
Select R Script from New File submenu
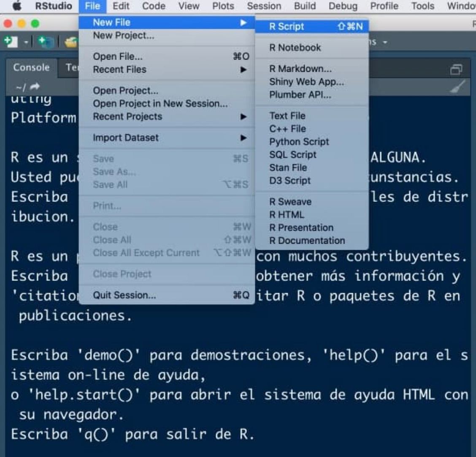287,27
